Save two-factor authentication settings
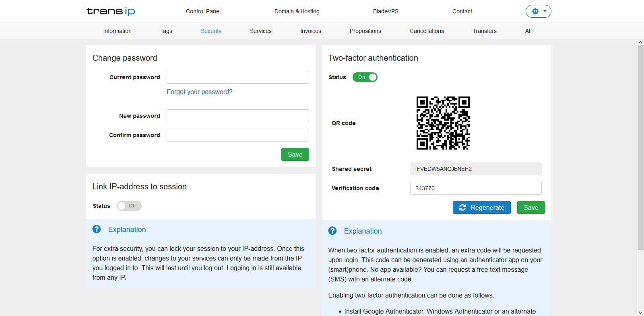 click(x=531, y=207)
